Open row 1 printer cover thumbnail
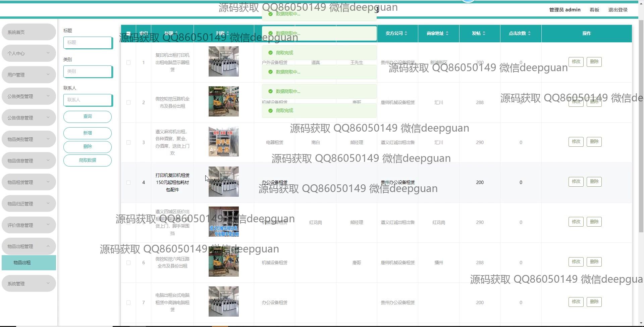This screenshot has height=327, width=644. [224, 61]
